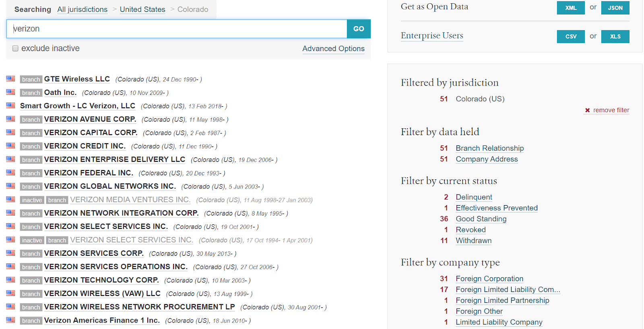Image resolution: width=644 pixels, height=329 pixels.
Task: Filter by Effectiveness Prevented status
Action: (497, 208)
